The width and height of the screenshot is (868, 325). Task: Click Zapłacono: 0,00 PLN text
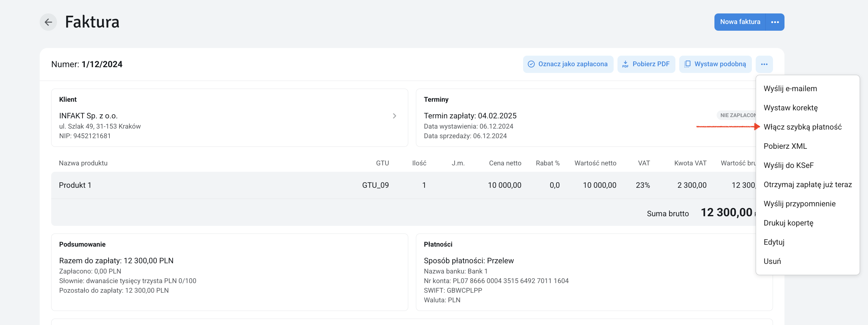(90, 271)
